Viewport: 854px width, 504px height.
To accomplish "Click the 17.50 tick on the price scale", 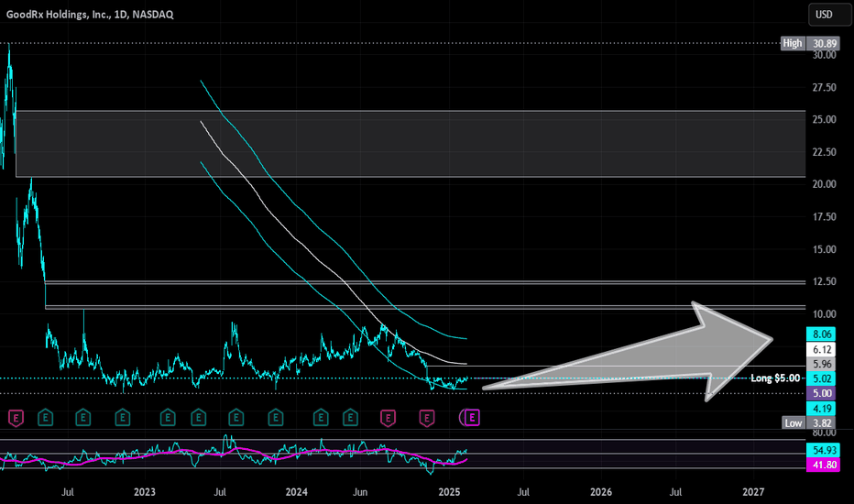I will (824, 216).
